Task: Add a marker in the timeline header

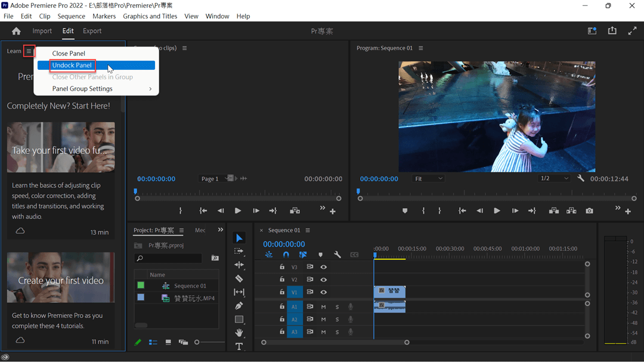Action: point(320,255)
